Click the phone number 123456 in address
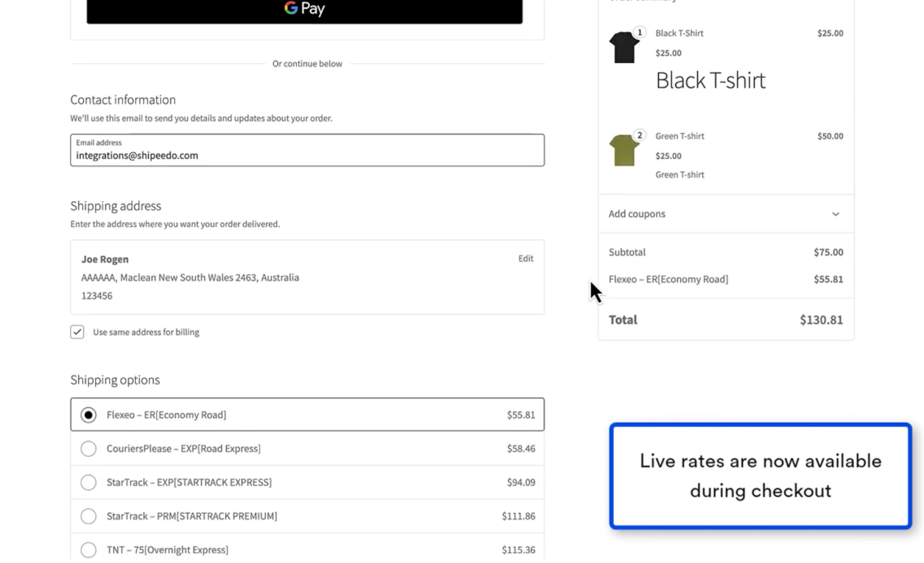Viewport: 924px width, 563px height. (97, 296)
